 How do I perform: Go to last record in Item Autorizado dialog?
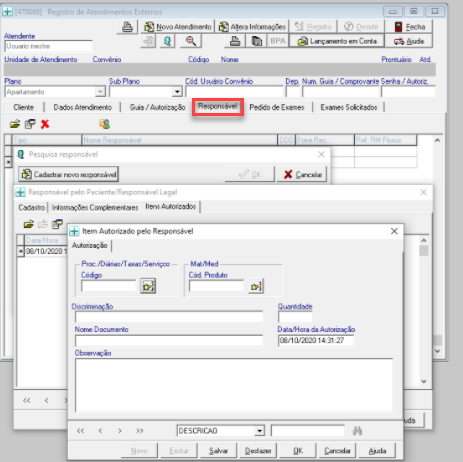coord(140,431)
